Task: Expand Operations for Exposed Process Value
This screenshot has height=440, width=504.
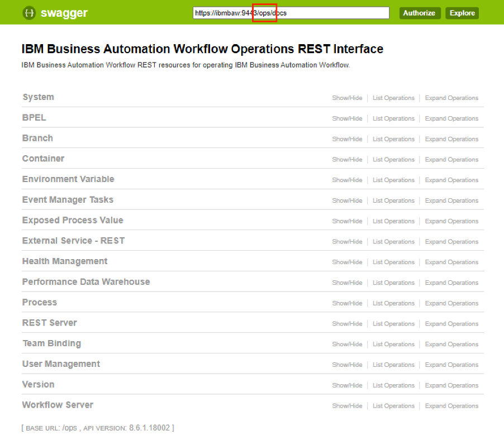Action: click(451, 221)
